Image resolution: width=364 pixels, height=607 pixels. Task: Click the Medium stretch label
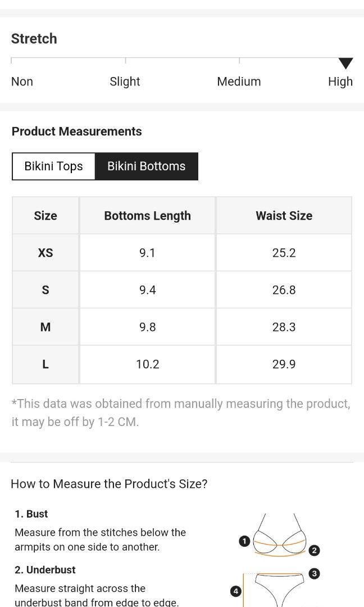click(239, 81)
